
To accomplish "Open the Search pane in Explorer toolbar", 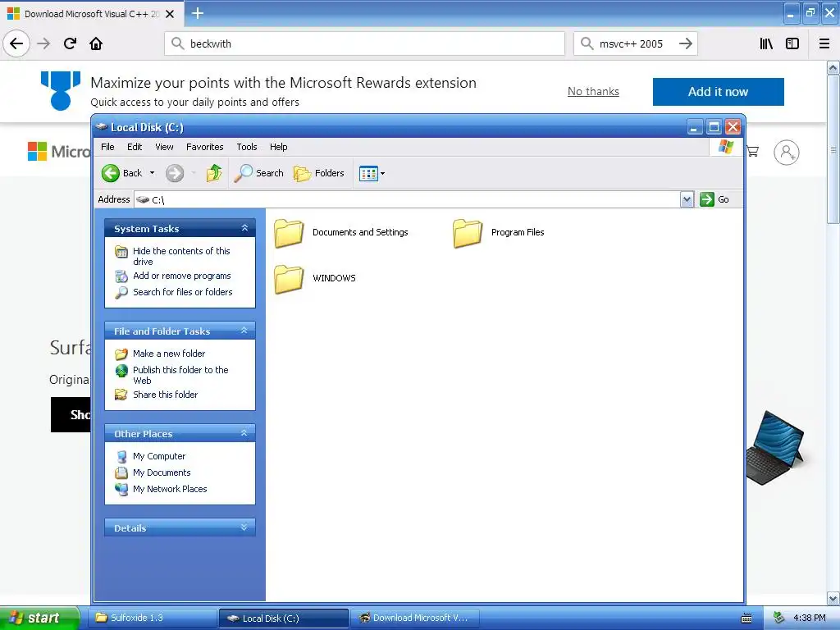I will pyautogui.click(x=258, y=173).
